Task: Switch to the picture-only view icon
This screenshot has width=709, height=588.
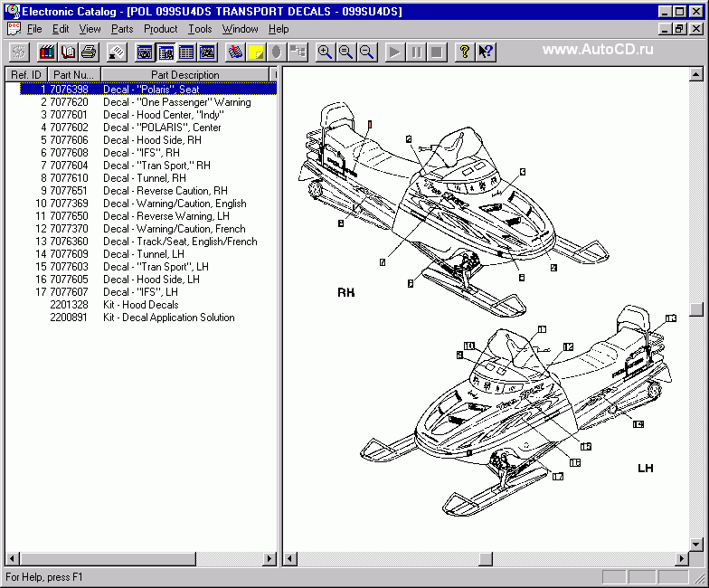Action: (x=207, y=52)
